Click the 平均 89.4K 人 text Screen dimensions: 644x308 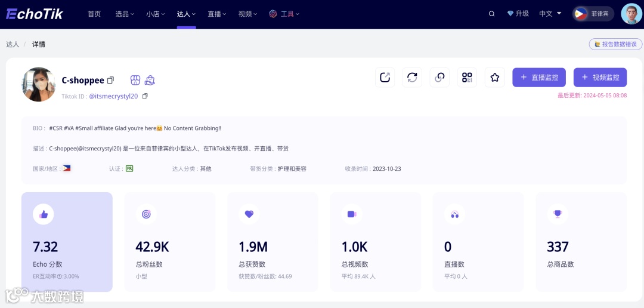click(358, 276)
